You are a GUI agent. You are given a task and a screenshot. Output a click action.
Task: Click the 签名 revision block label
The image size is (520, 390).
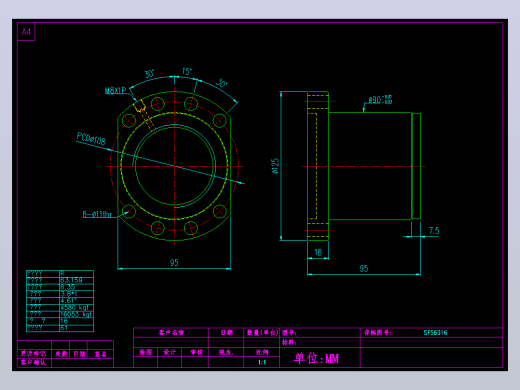point(100,354)
